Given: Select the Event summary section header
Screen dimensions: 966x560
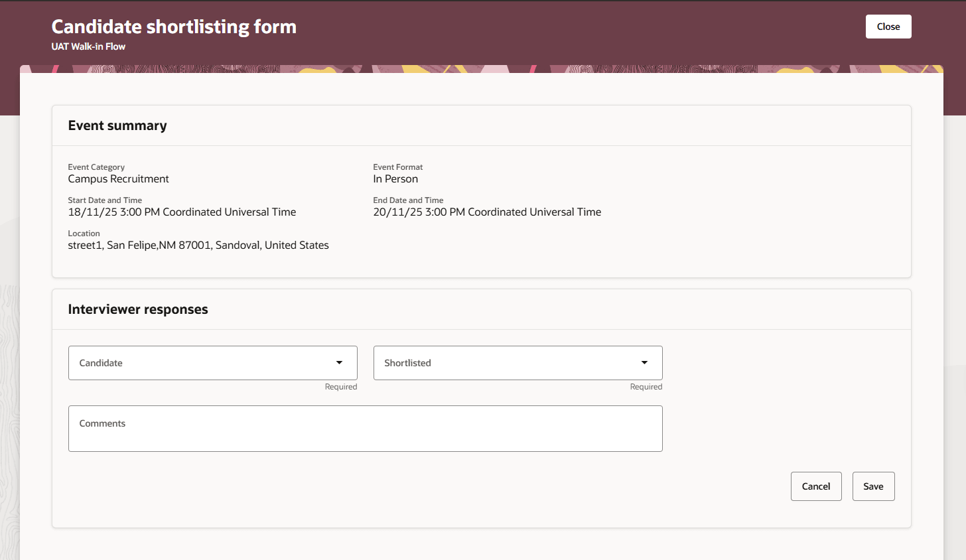Looking at the screenshot, I should coord(117,125).
